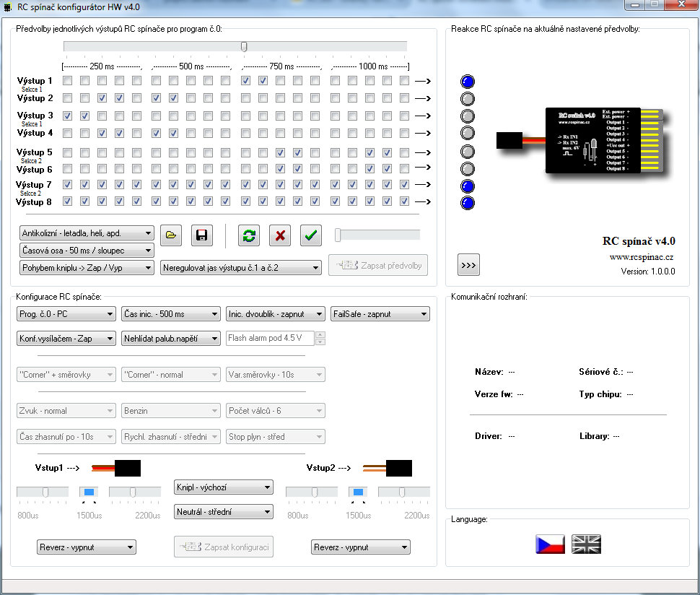
Task: Click the green checkmark fill icon
Action: pos(311,235)
